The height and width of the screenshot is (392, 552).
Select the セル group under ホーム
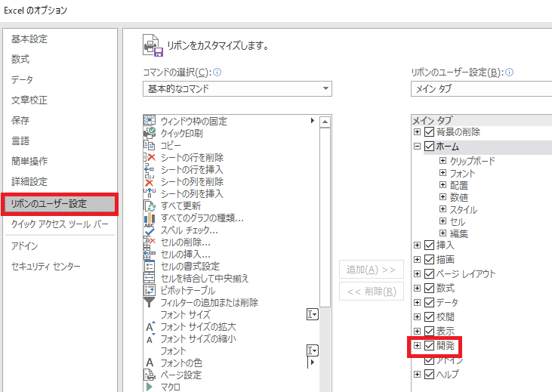pyautogui.click(x=458, y=221)
